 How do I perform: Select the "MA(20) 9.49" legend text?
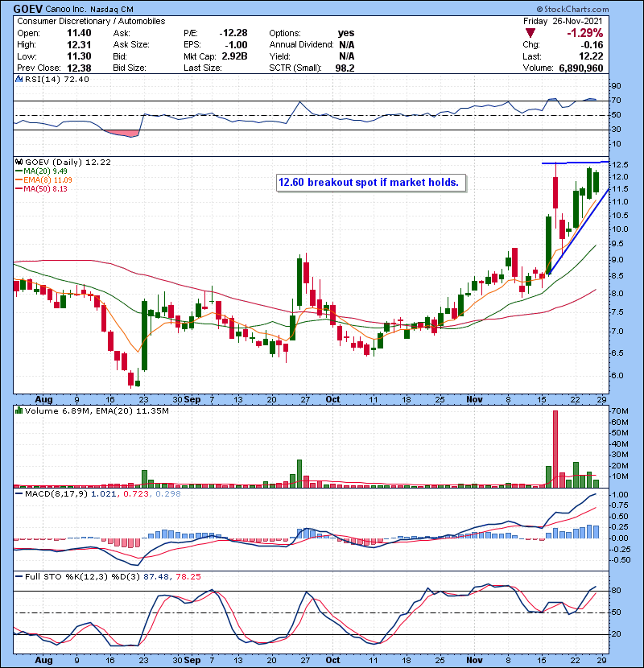(45, 171)
